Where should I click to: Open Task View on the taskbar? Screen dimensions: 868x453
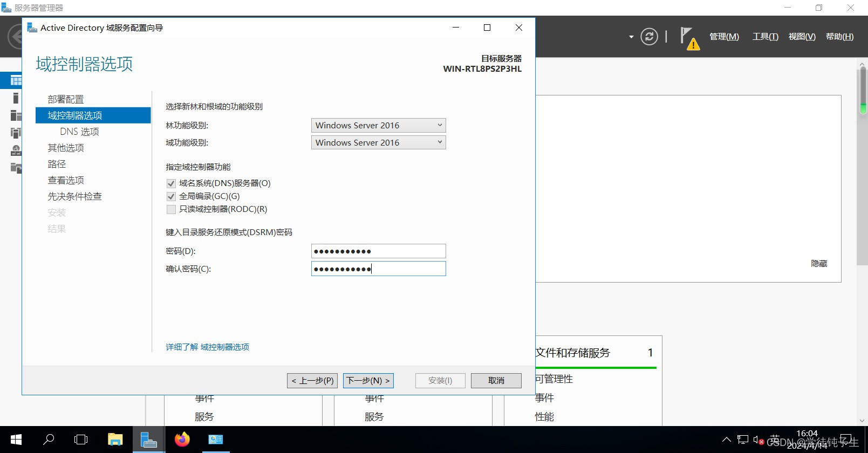coord(81,440)
